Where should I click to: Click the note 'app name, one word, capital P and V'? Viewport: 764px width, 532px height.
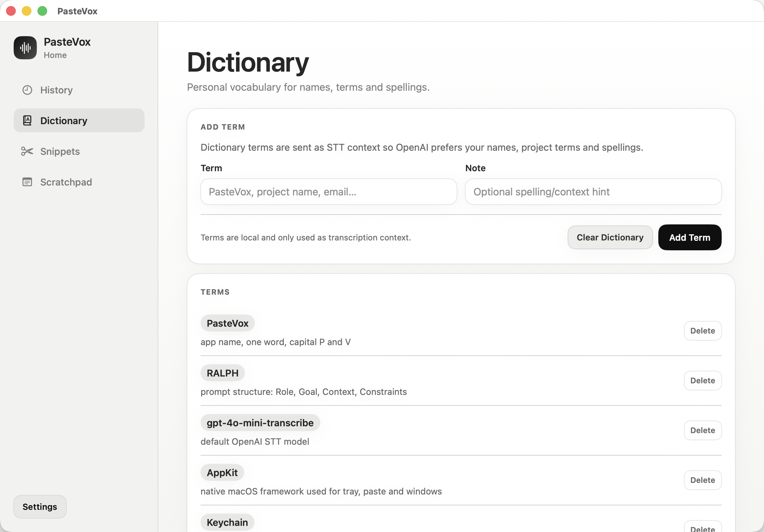click(276, 342)
